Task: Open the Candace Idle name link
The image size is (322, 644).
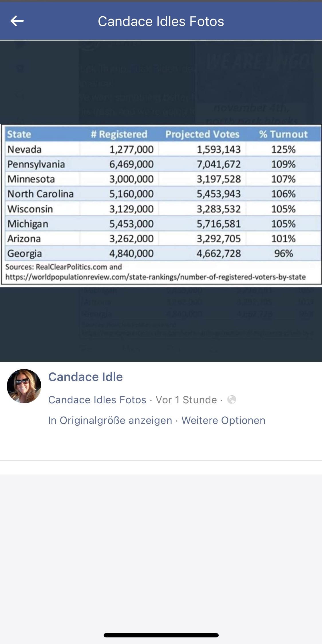Action: tap(85, 377)
